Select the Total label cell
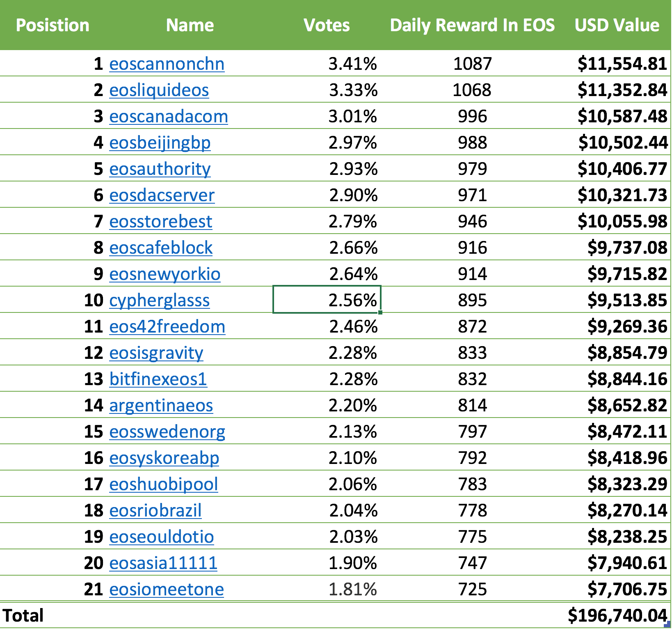 23,615
